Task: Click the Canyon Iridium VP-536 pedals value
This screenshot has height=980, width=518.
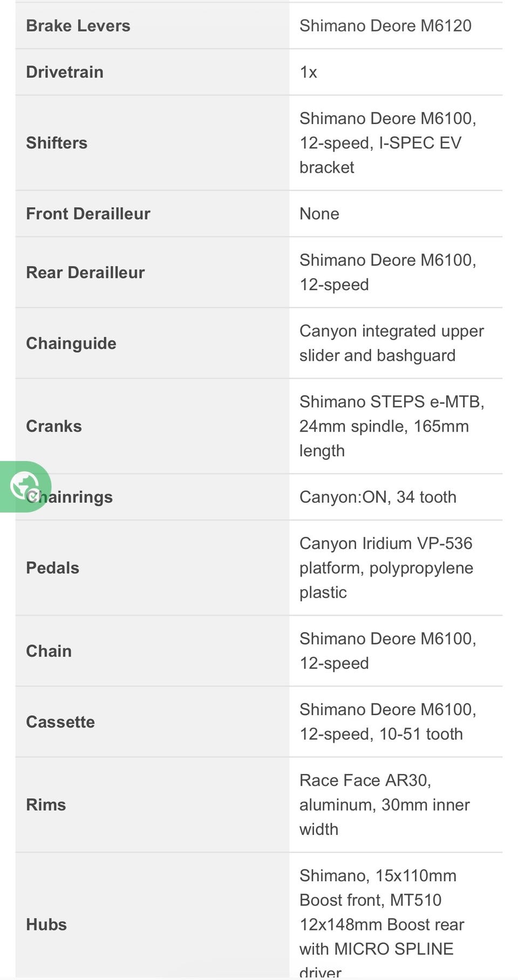Action: [386, 568]
